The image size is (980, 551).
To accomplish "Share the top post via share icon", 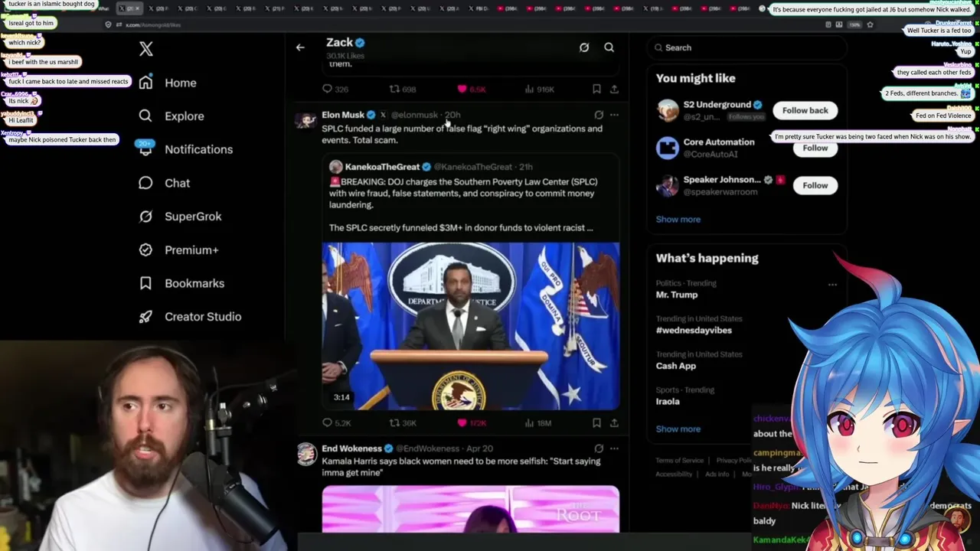I will (x=614, y=89).
